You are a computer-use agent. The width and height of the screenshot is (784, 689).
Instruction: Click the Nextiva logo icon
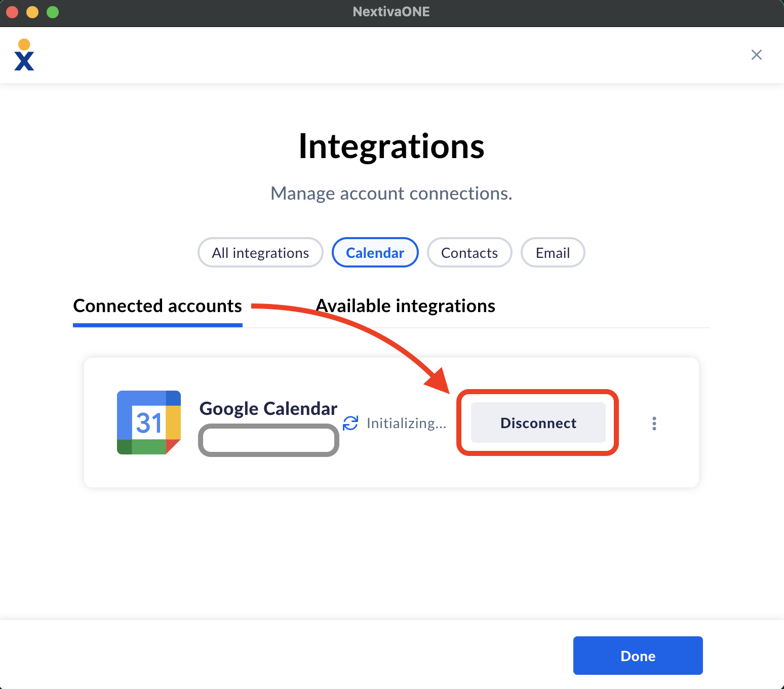click(x=24, y=55)
